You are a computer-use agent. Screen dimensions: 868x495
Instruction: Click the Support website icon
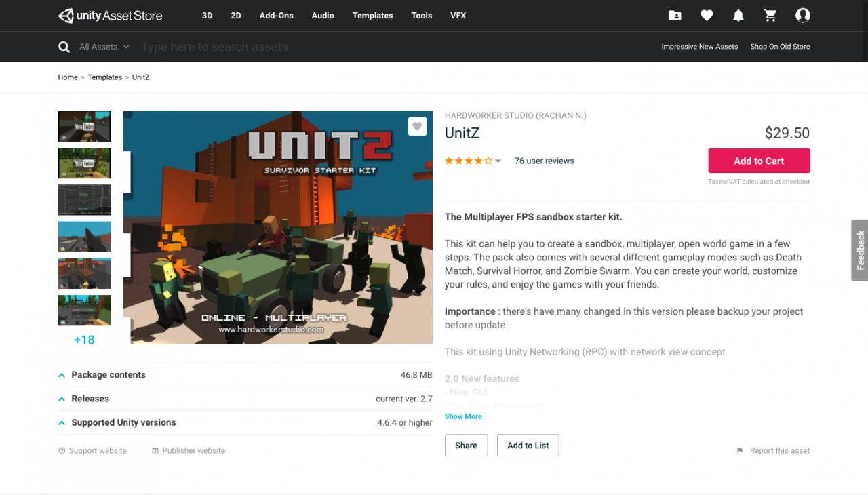(x=62, y=451)
